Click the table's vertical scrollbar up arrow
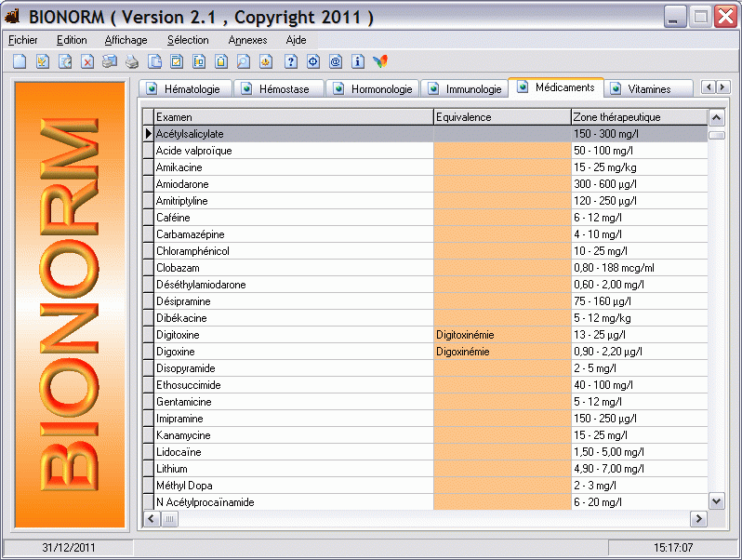 (x=717, y=117)
